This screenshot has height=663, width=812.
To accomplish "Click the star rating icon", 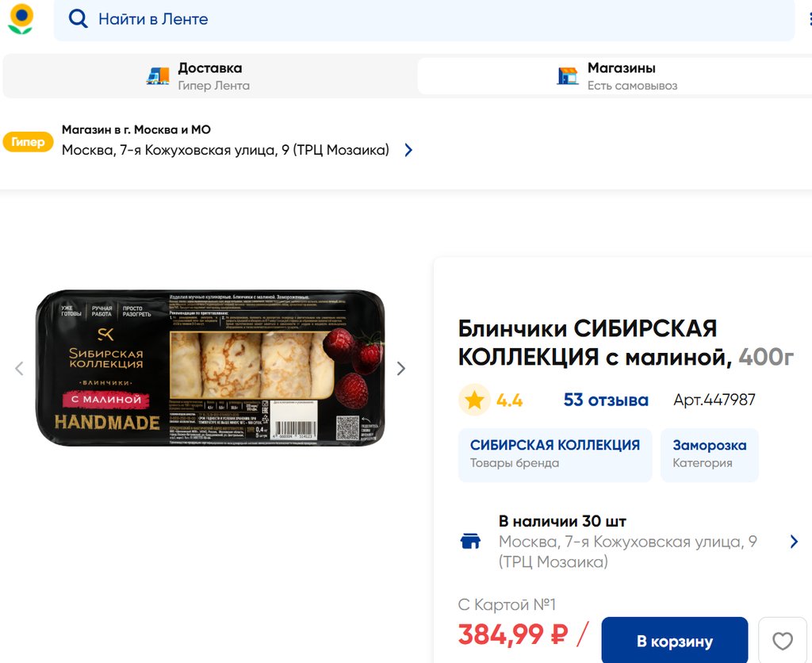I will 474,400.
